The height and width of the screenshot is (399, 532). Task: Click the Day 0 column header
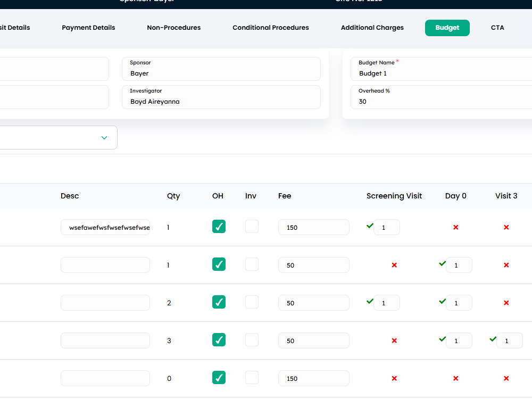click(456, 196)
